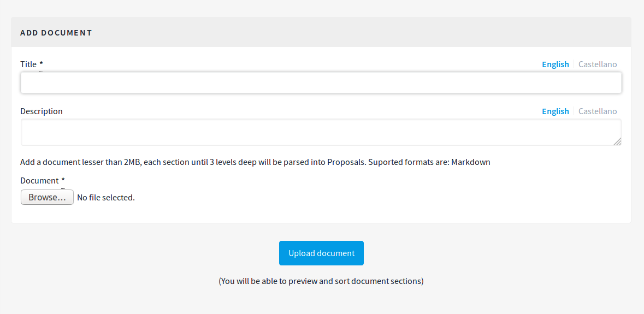Screen dimensions: 644x314
Task: Grab the Description textarea resize handle
Action: 617,141
